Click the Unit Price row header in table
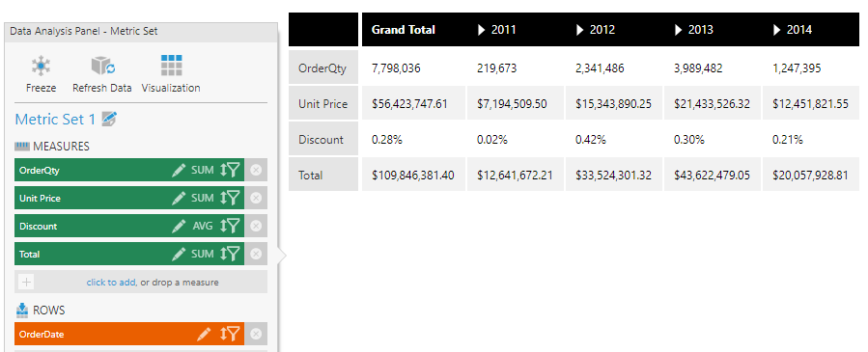868x352 pixels. [x=322, y=104]
